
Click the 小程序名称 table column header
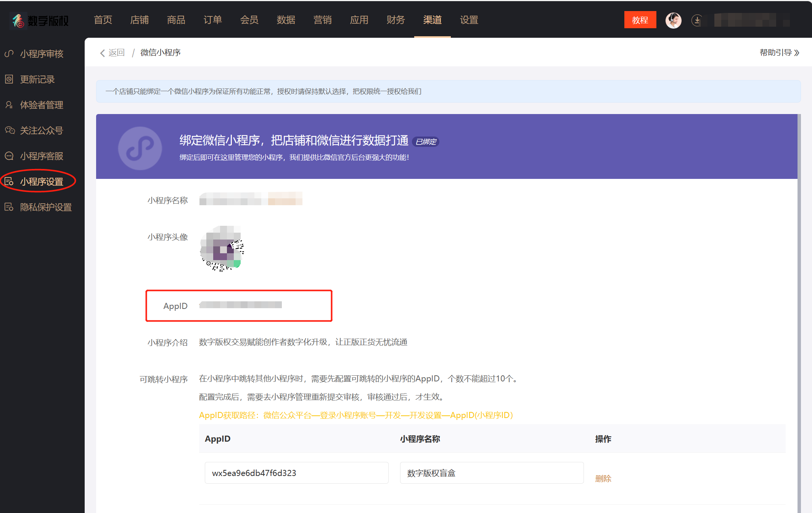[x=420, y=439]
